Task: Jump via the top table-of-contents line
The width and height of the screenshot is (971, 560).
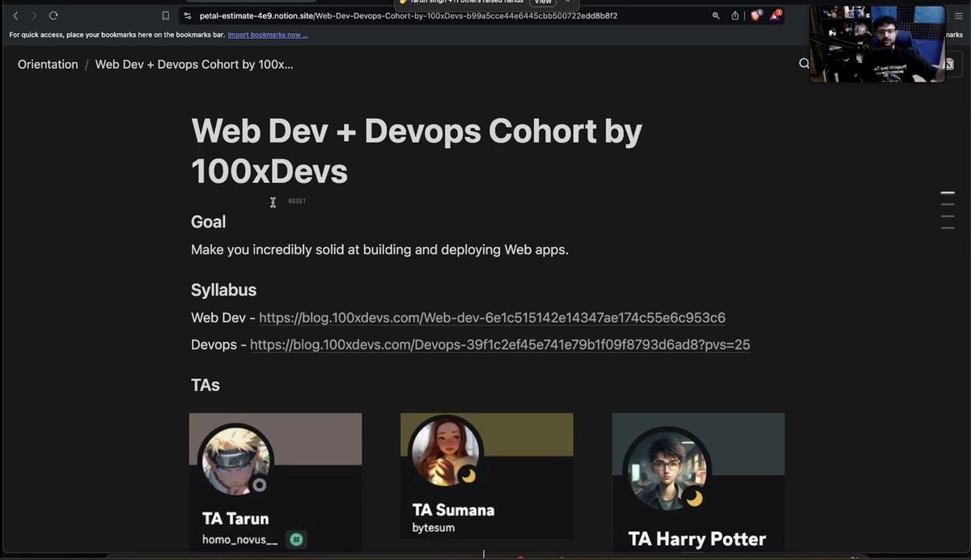Action: click(948, 193)
